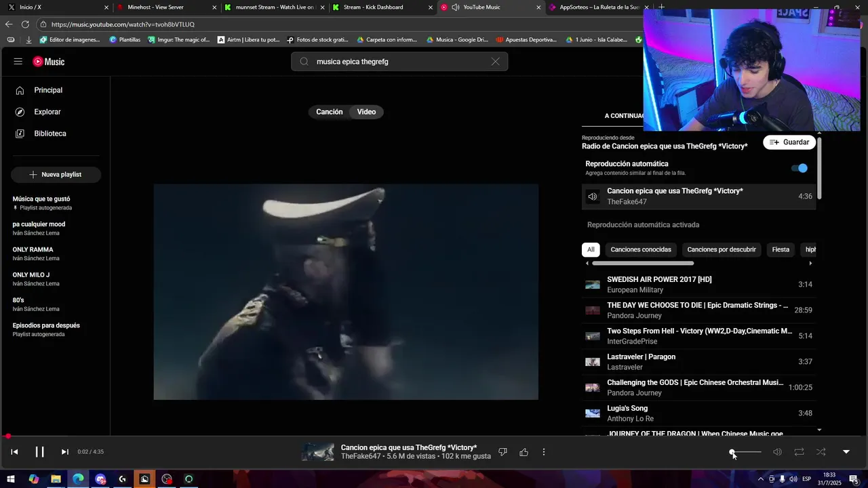The height and width of the screenshot is (488, 868).
Task: Click the song progress bar
Action: point(434,436)
